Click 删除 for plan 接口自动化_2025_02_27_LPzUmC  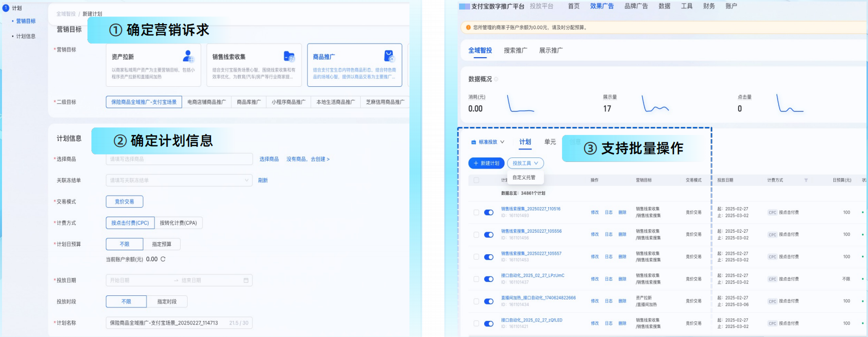(623, 279)
